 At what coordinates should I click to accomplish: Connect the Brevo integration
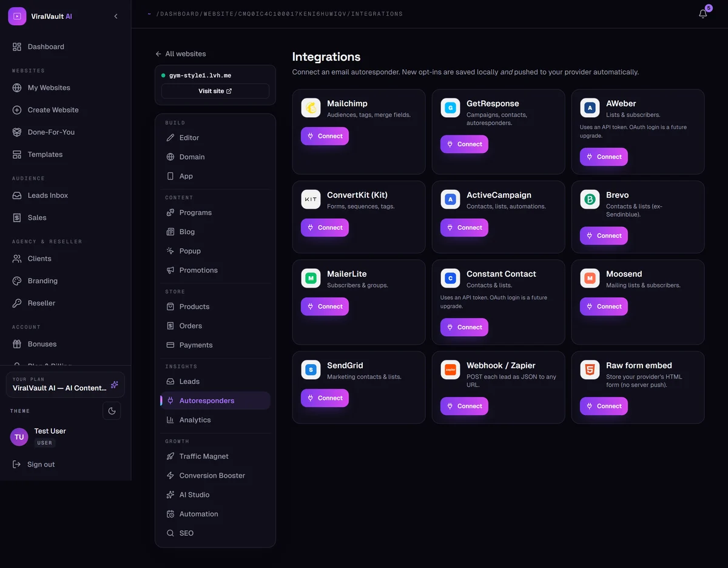(604, 235)
